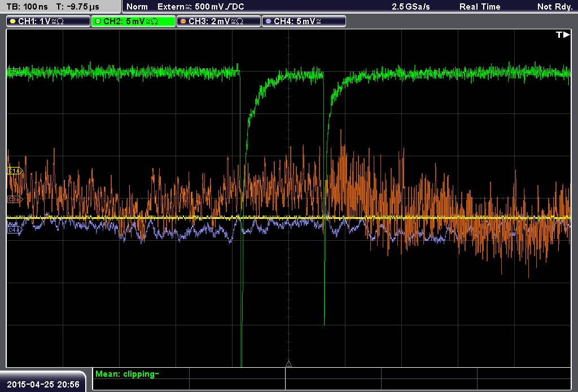Select the CH3 2mV channel tab
This screenshot has height=392, width=578.
(x=218, y=21)
